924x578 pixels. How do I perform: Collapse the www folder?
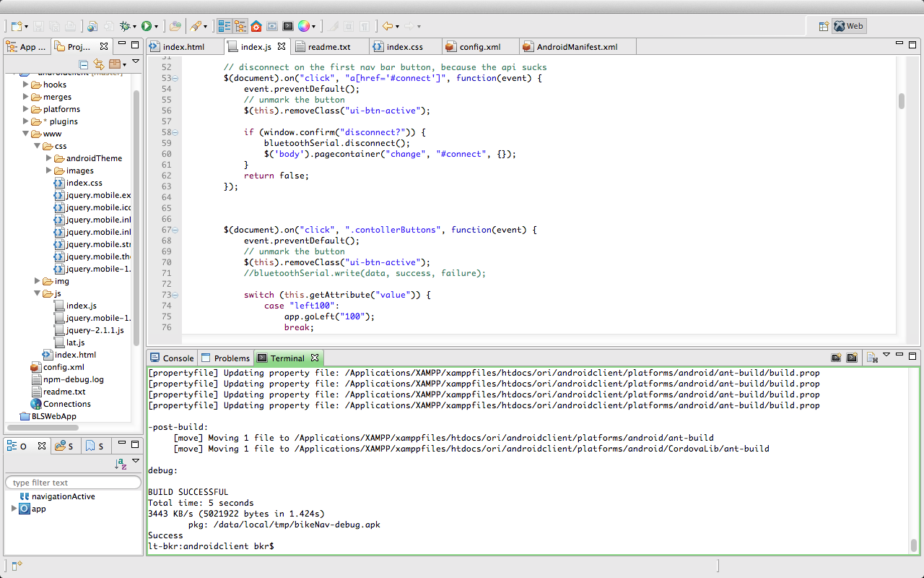(x=26, y=134)
